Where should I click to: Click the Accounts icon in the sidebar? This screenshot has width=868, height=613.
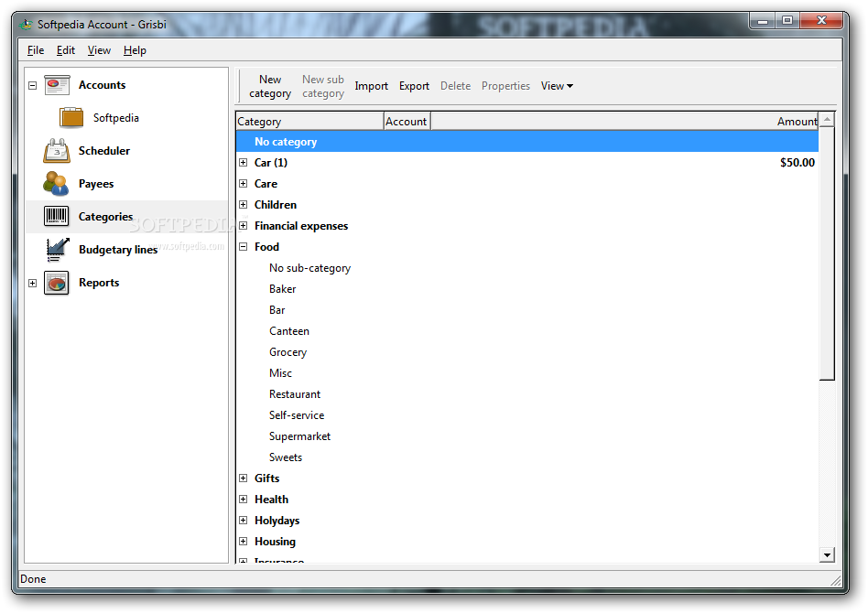click(57, 85)
